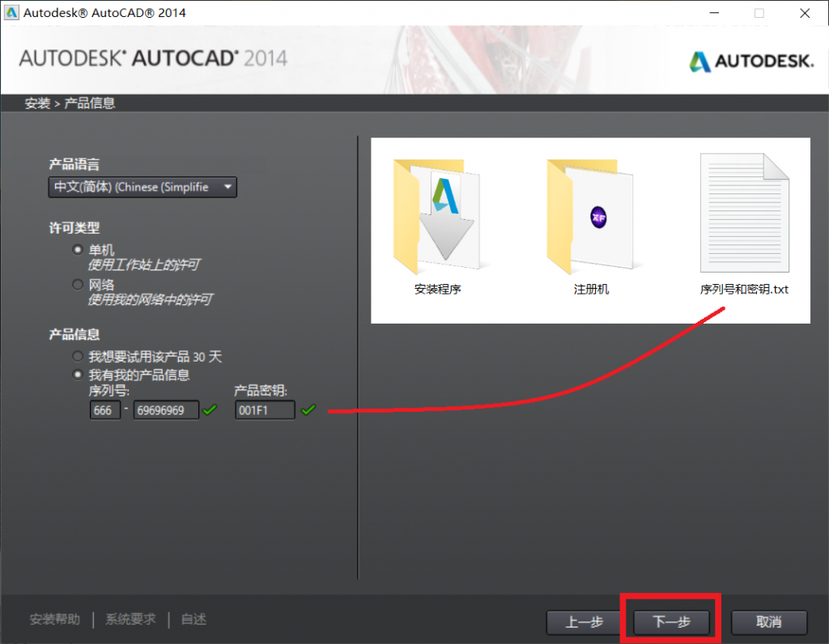Select the 网络 license radio button

(x=78, y=285)
